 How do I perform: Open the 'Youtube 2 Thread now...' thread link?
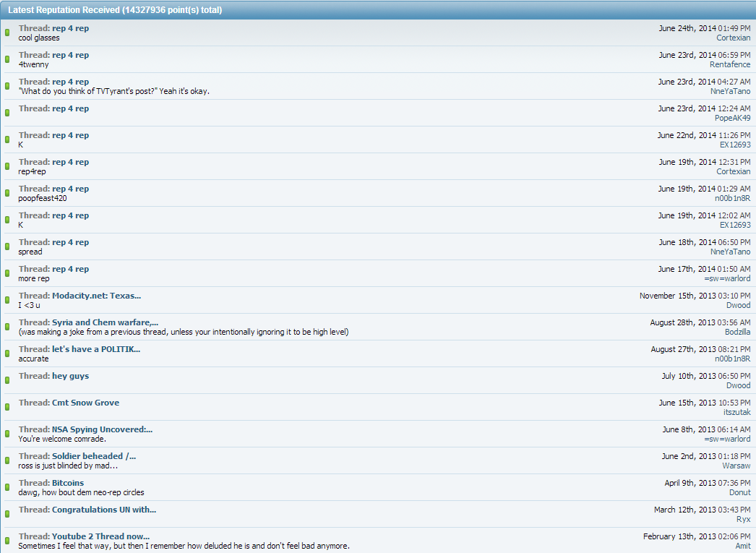tap(100, 536)
